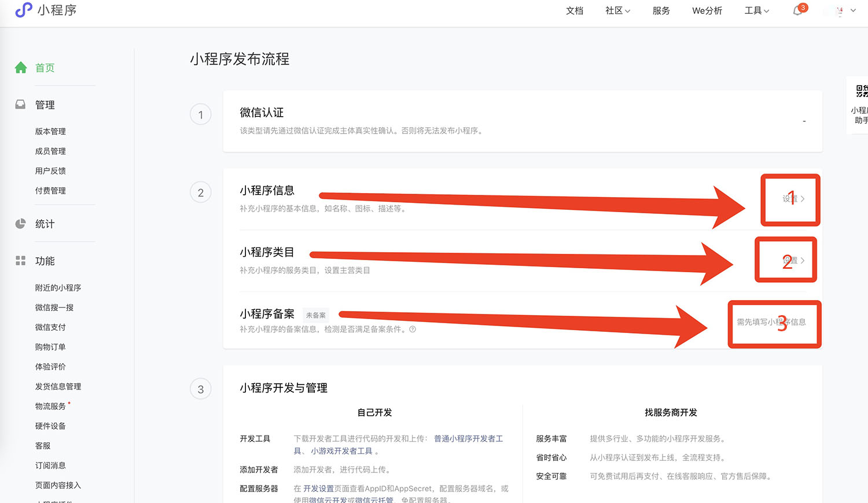Viewport: 868px width, 503px height.
Task: Expand the 社区 dropdown menu
Action: 617,10
